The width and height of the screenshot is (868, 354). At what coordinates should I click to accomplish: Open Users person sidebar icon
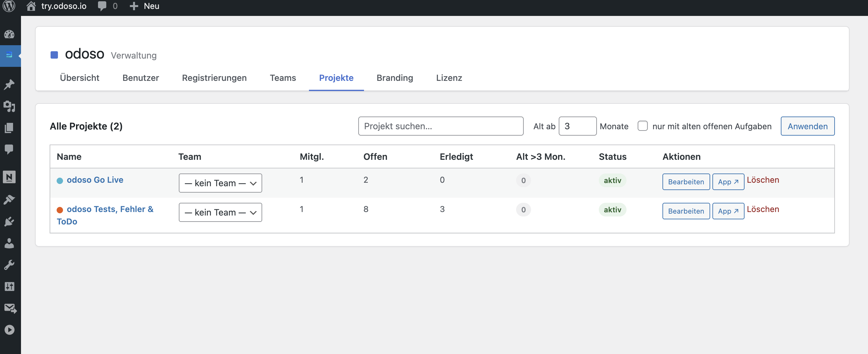[x=10, y=243]
